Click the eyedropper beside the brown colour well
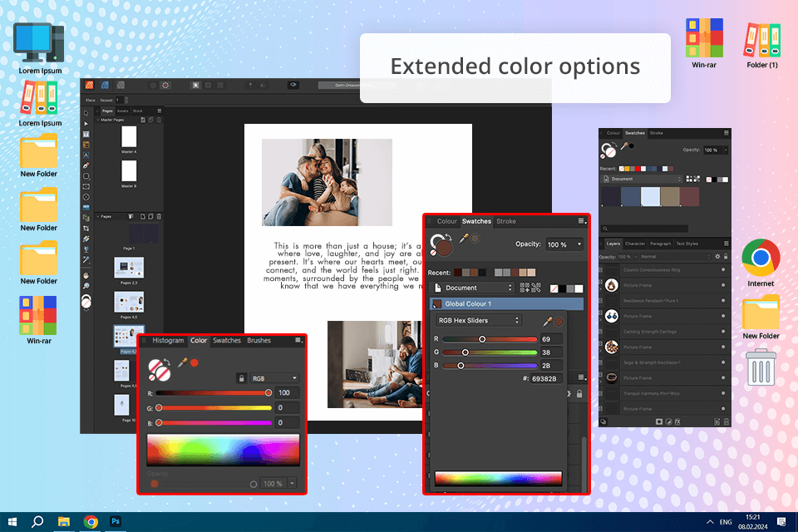Screen dimensions: 798x532 point(464,238)
